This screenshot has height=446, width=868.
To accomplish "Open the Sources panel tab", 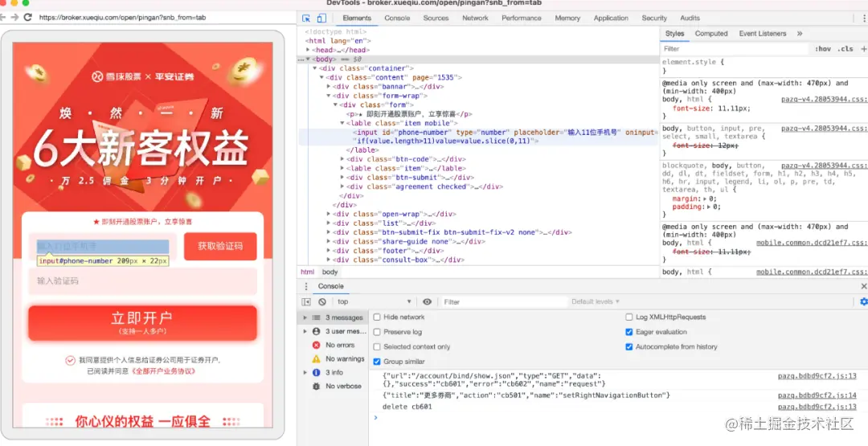I will (436, 18).
